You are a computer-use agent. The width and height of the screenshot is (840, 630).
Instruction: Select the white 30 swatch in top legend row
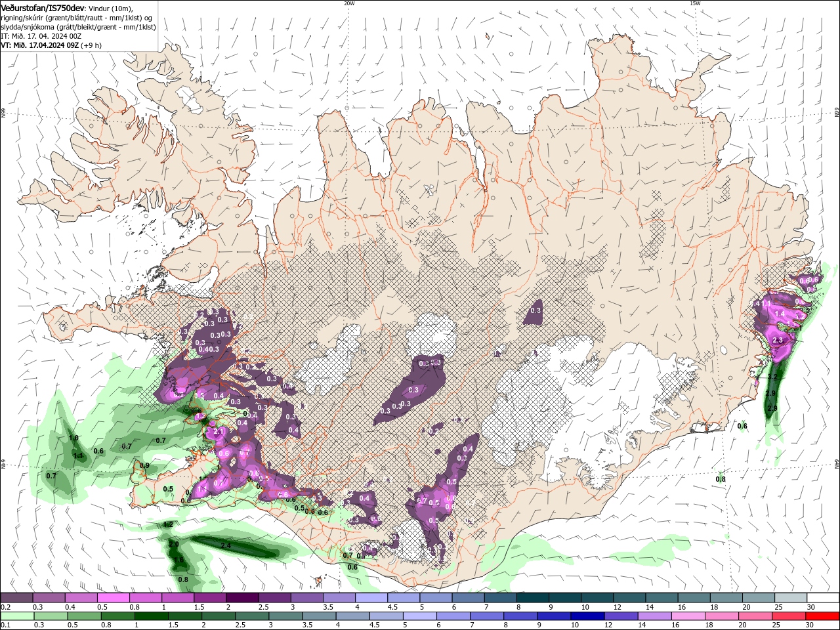pyautogui.click(x=823, y=598)
